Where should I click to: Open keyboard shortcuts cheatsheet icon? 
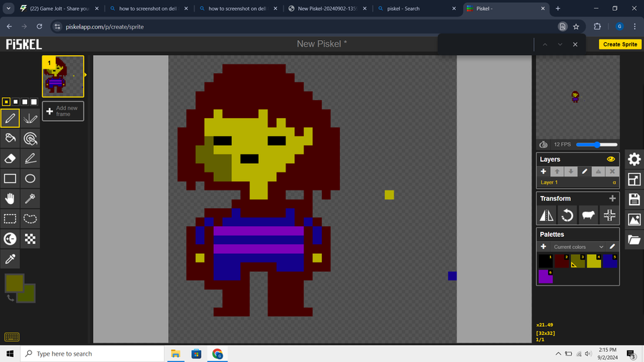[x=11, y=337]
